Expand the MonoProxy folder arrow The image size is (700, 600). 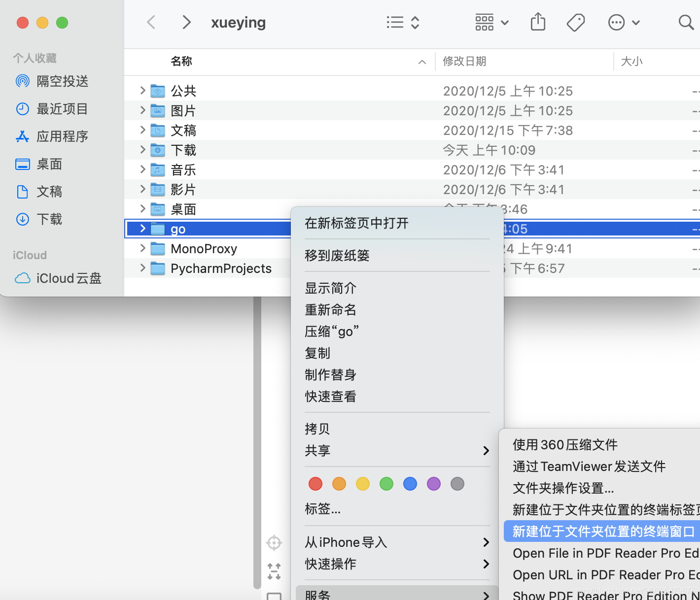click(x=142, y=248)
